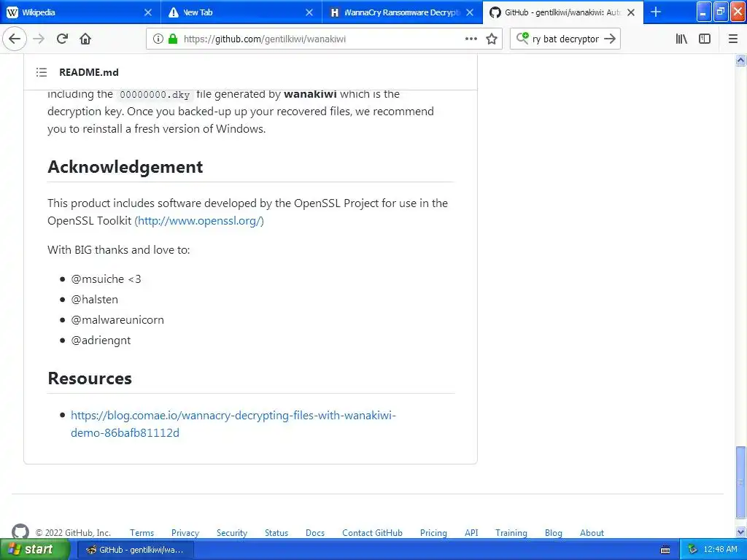Image resolution: width=747 pixels, height=560 pixels.
Task: View the green padlock connection details
Action: pos(173,39)
